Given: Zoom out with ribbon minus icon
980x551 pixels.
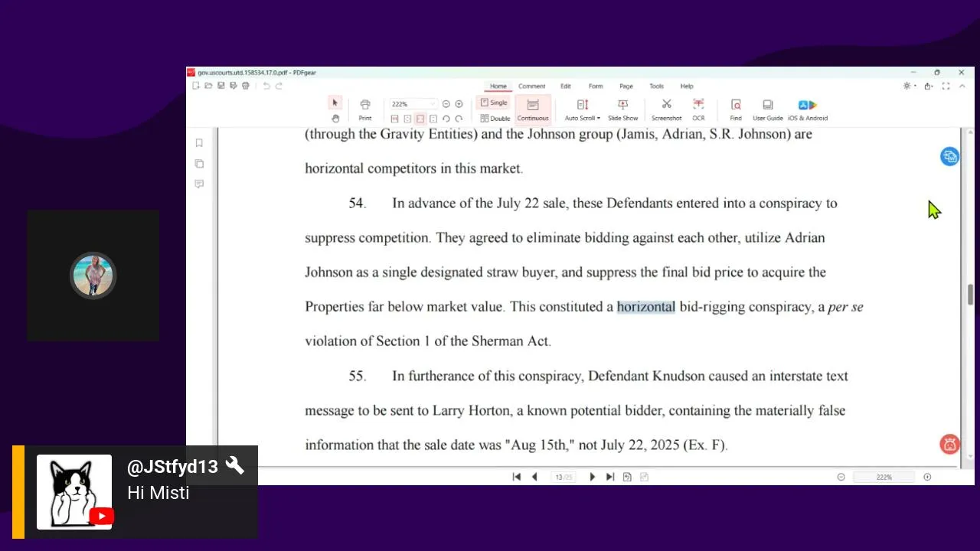Looking at the screenshot, I should [x=446, y=104].
